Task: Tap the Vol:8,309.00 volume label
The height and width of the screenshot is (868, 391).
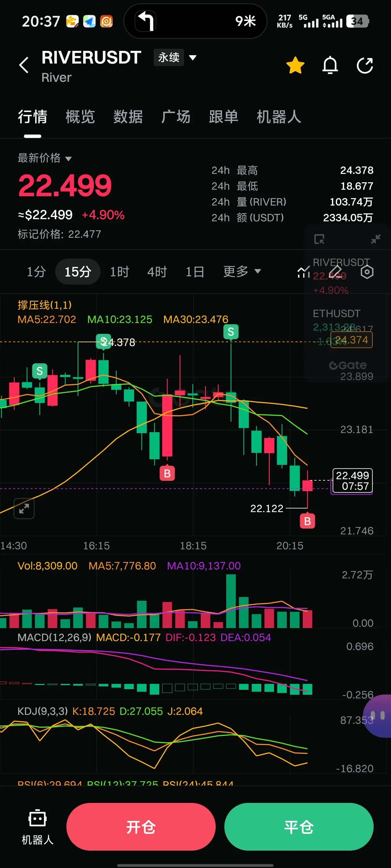Action: [x=47, y=566]
